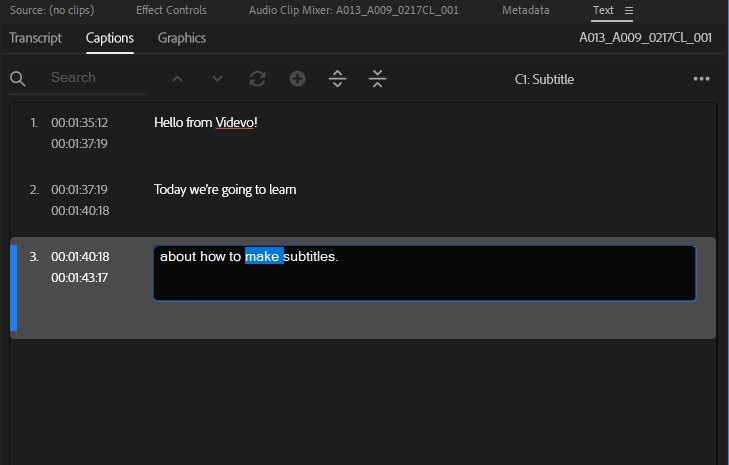Screen dimensions: 729x465
Task: Merge caption segments icon
Action: [378, 79]
